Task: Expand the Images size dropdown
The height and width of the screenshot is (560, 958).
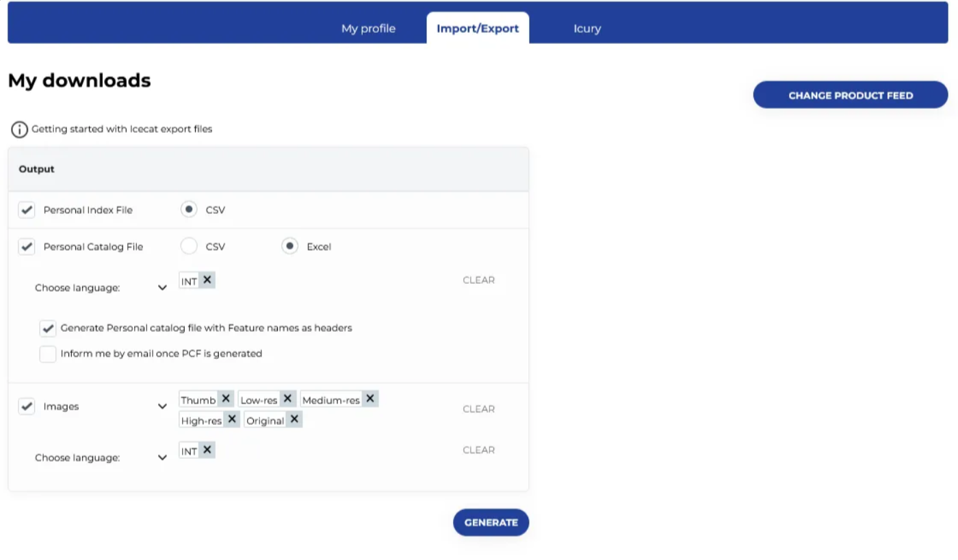Action: point(162,407)
